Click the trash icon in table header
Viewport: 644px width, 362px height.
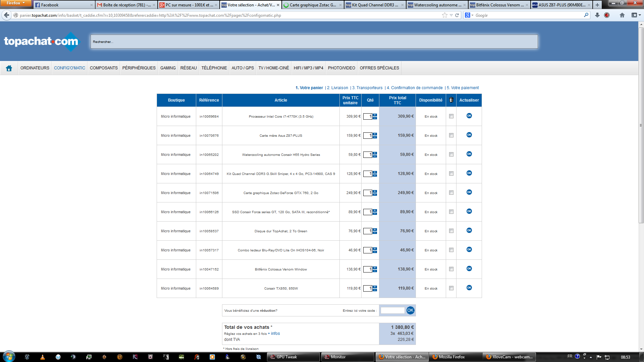pos(451,100)
